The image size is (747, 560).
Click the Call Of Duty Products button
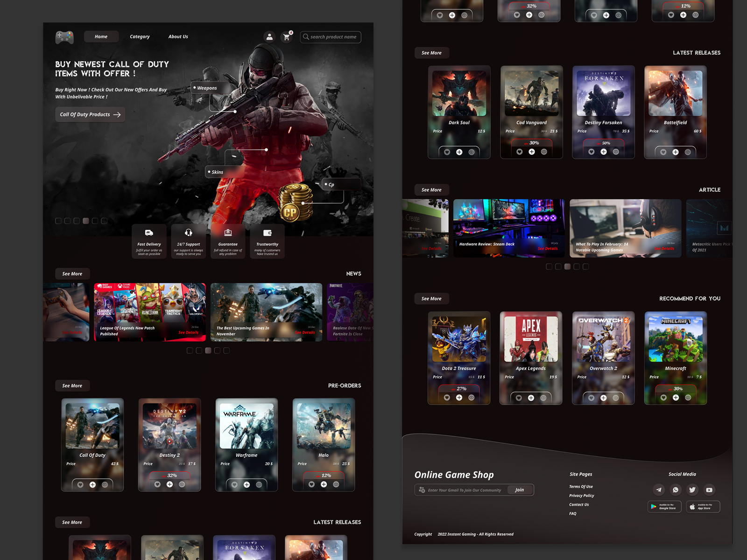[90, 114]
